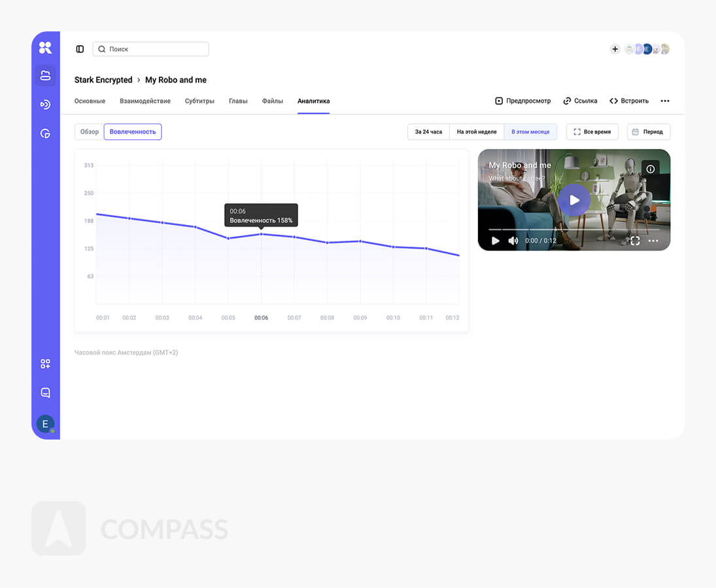Viewport: 716px width, 588px height.
Task: Go to Stark Encrypted breadcrumb
Action: tap(103, 80)
